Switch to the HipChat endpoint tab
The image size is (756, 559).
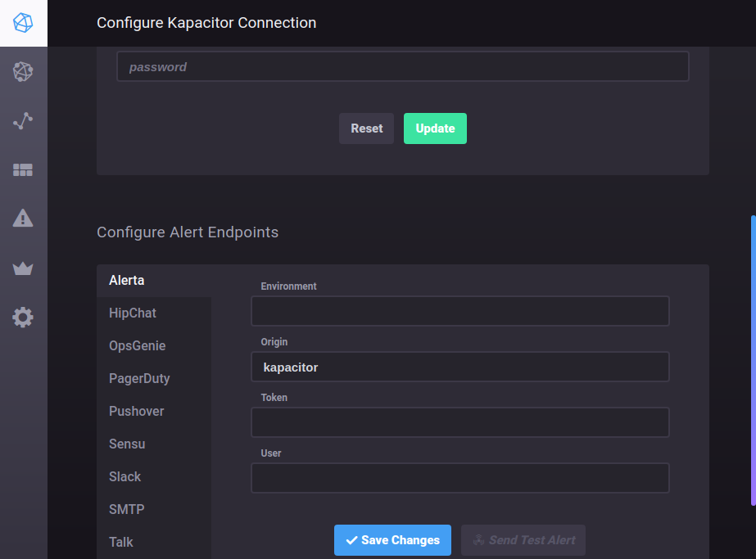(133, 313)
